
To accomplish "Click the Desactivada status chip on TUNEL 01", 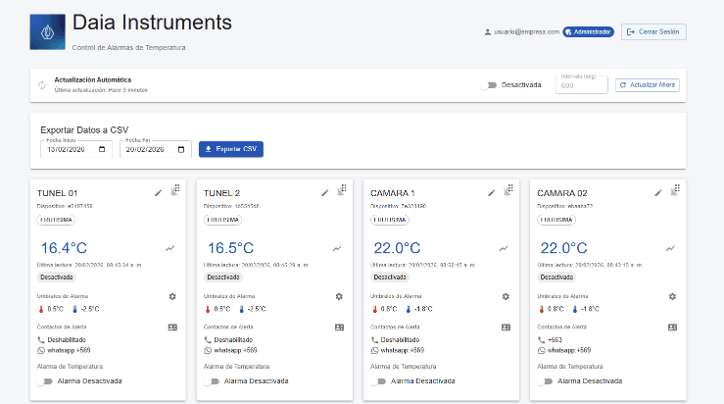I will tap(56, 277).
